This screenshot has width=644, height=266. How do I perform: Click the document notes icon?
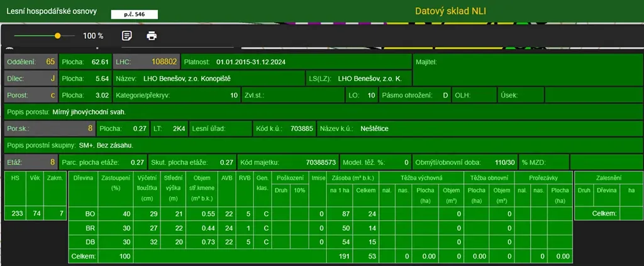[127, 36]
